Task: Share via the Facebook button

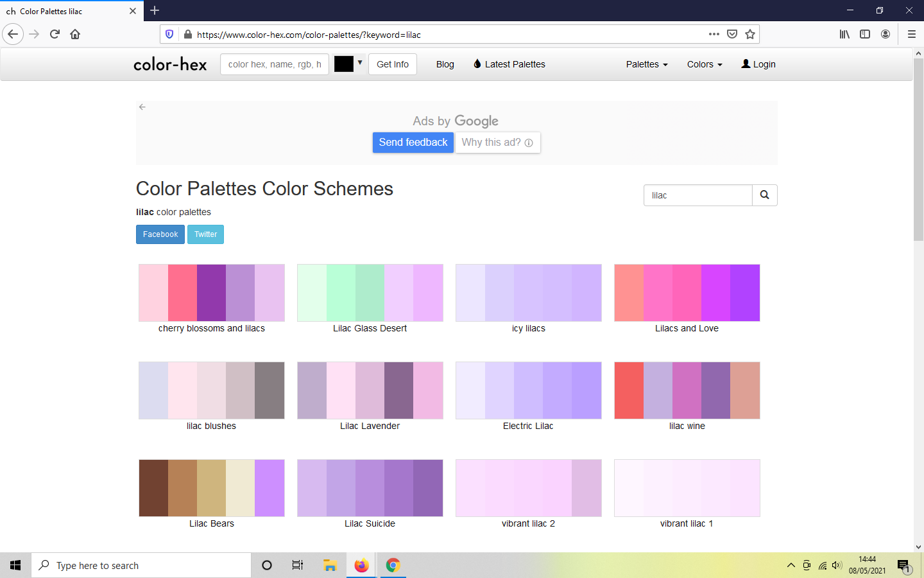Action: (x=160, y=234)
